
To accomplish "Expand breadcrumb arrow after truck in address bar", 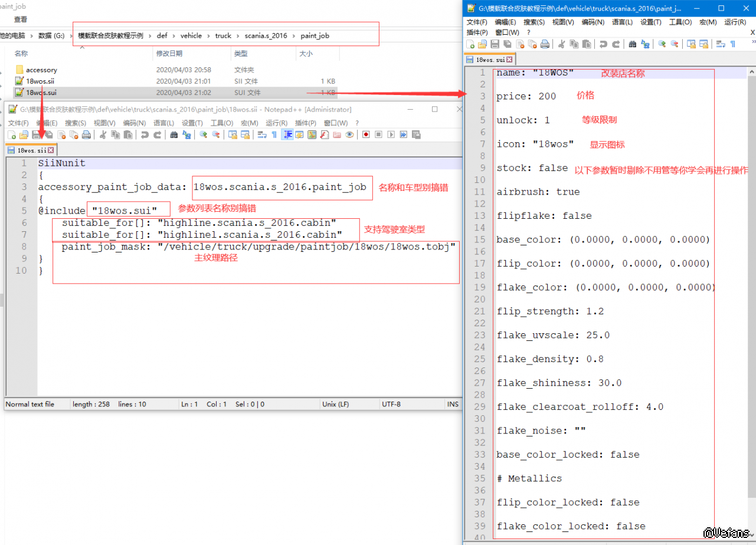I will click(238, 36).
